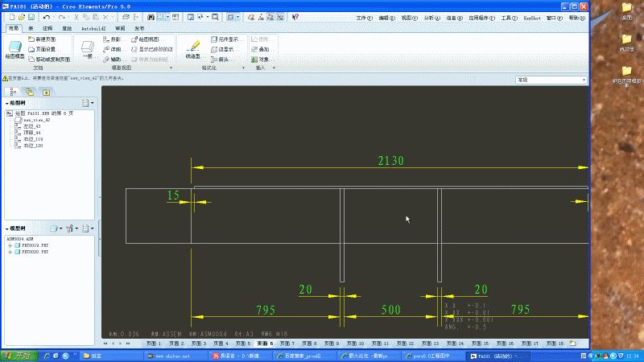The image size is (644, 362).
Task: Open the 桌面 desktop folder icon
Action: tap(626, 11)
